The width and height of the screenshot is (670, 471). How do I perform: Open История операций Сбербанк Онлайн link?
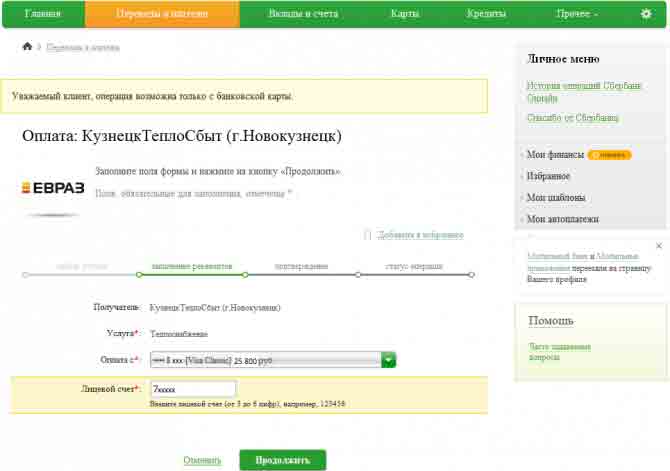[x=584, y=92]
